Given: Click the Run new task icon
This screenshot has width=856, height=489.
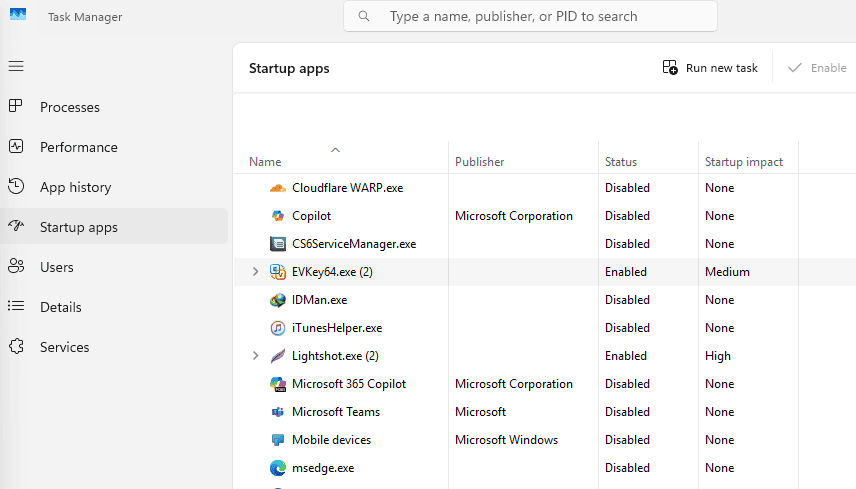Looking at the screenshot, I should [x=670, y=68].
